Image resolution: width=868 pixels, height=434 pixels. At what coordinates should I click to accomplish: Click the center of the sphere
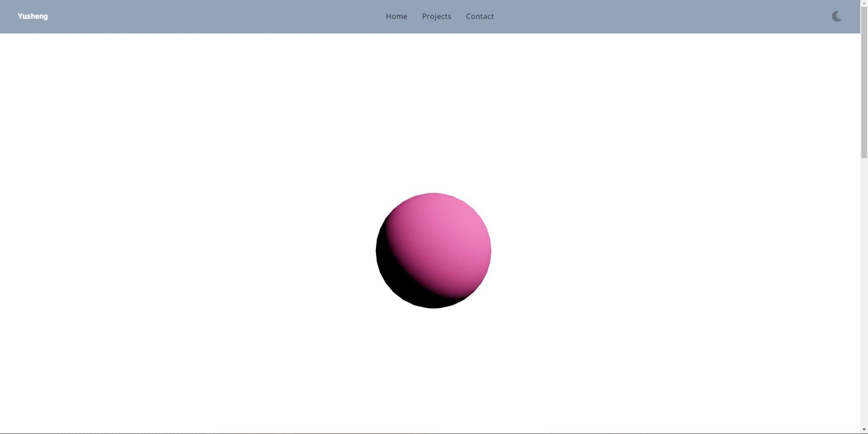[x=434, y=251]
